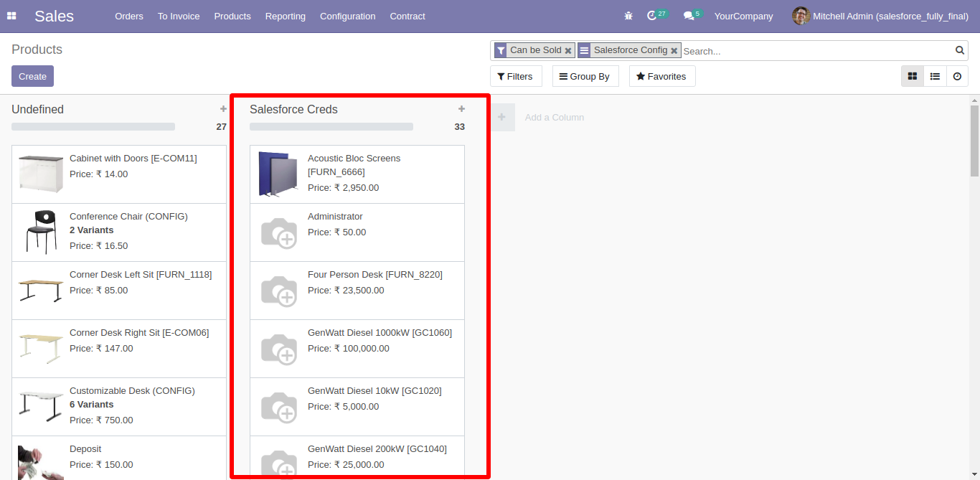Focus the Search input field
The image size is (980, 480).
[816, 51]
